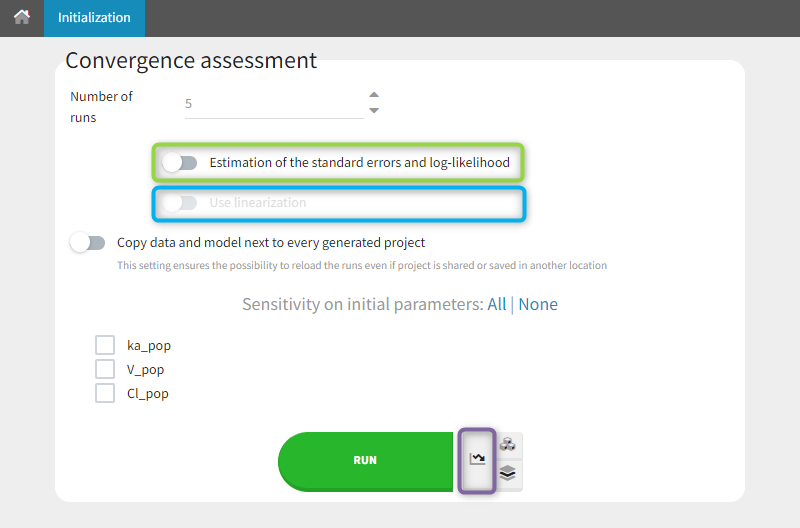Click None to deselect sensitivity parameters
800x528 pixels.
[x=538, y=304]
